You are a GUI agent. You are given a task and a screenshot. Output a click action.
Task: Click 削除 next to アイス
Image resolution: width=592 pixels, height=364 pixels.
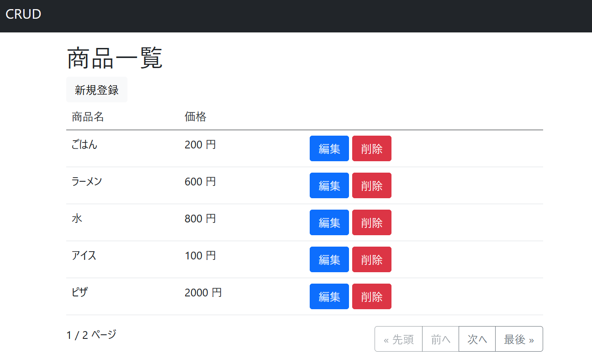[372, 259]
